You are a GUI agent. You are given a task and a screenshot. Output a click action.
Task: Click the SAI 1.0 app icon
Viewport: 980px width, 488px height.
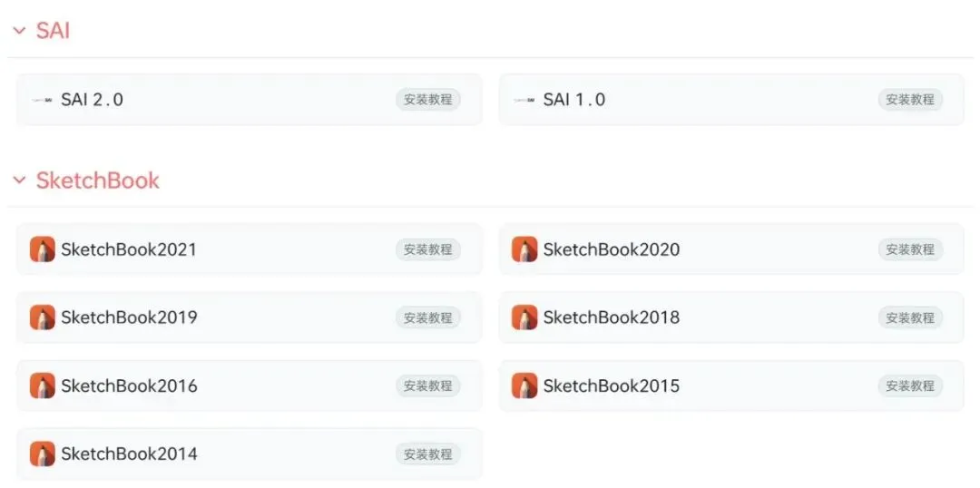(524, 100)
